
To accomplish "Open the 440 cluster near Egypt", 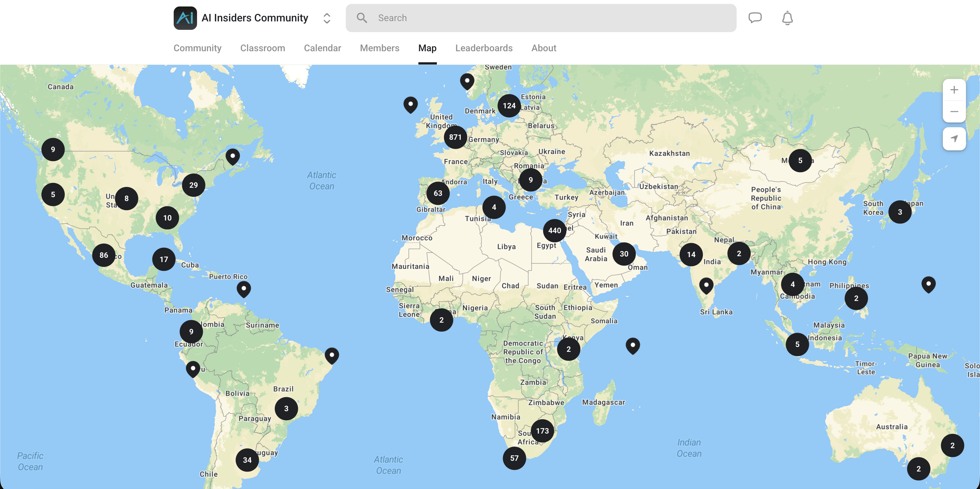I will click(x=554, y=230).
